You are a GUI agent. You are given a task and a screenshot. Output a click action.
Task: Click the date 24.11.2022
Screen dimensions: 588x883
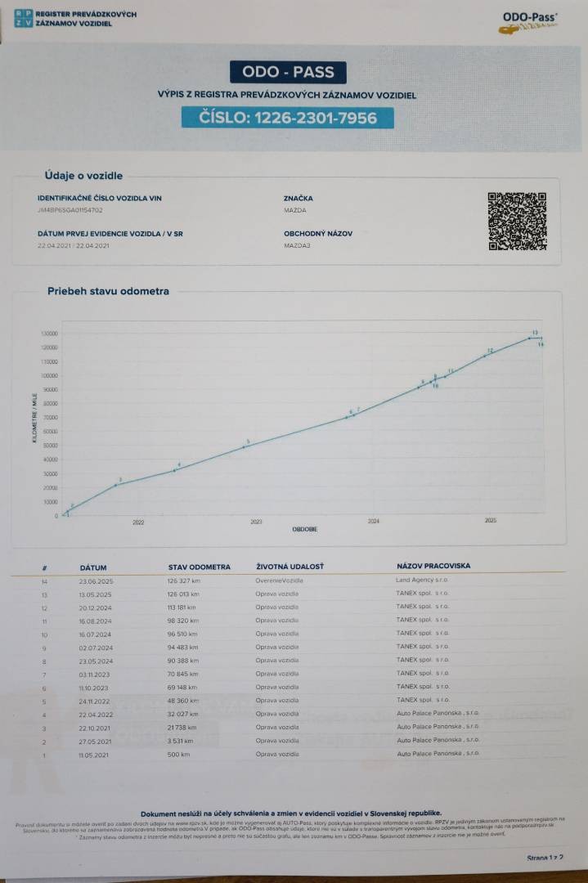[x=95, y=701]
